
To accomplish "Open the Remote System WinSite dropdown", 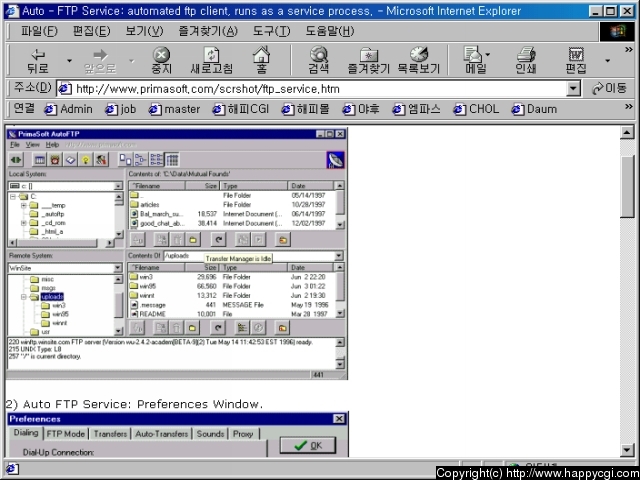I will point(118,268).
